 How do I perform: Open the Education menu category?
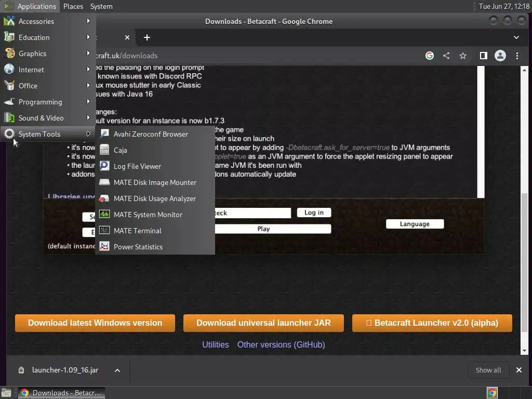pyautogui.click(x=48, y=37)
